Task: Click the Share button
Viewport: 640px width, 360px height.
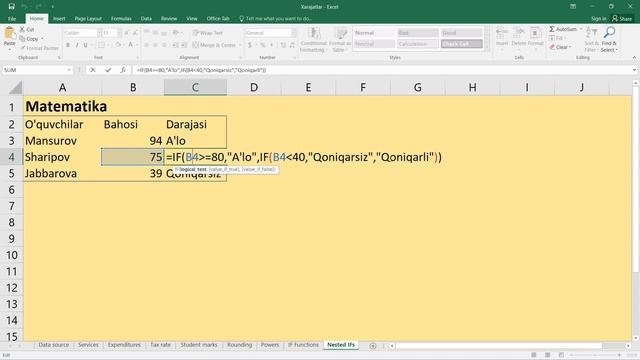Action: pyautogui.click(x=622, y=19)
